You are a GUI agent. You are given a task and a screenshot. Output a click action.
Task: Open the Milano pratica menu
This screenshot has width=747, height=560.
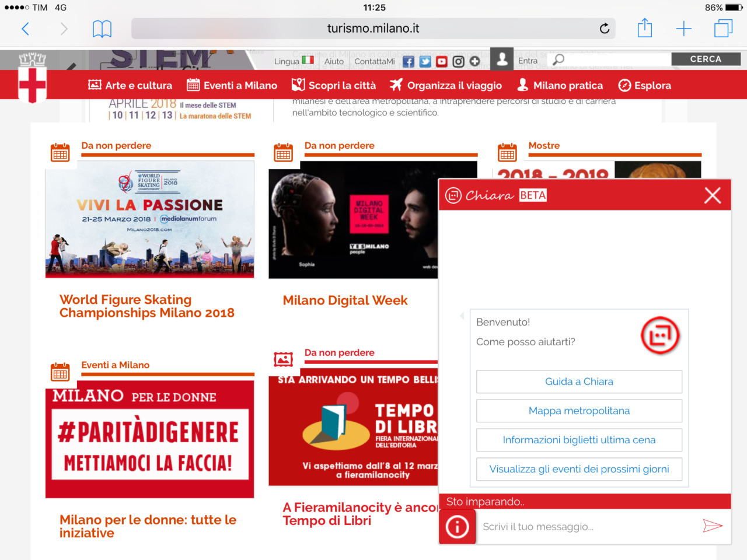click(x=560, y=85)
